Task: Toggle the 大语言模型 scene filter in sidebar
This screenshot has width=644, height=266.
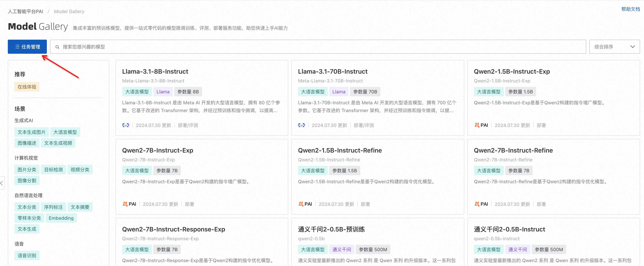Action: (65, 132)
